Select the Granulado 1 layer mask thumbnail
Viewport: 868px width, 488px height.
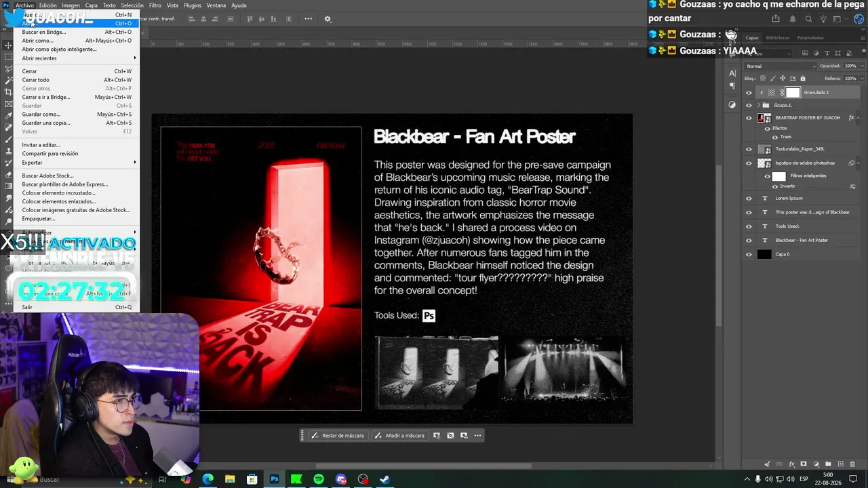pyautogui.click(x=792, y=93)
